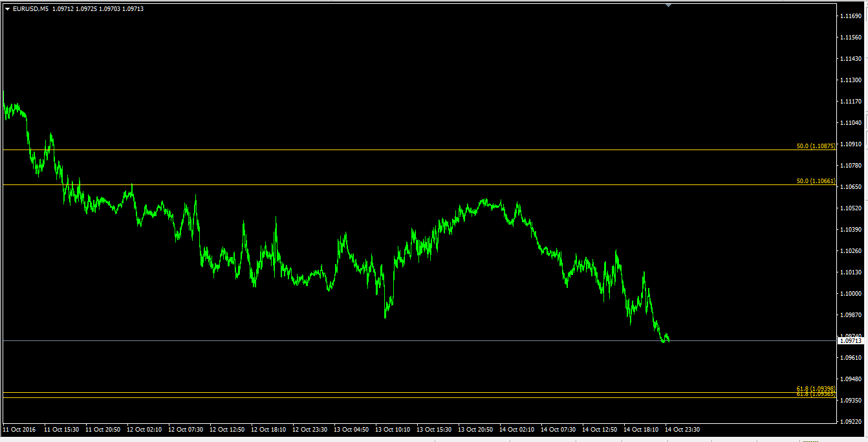Viewport: 868px width, 442px height.
Task: Click the 1.10260 price scale label
Action: tap(850, 250)
